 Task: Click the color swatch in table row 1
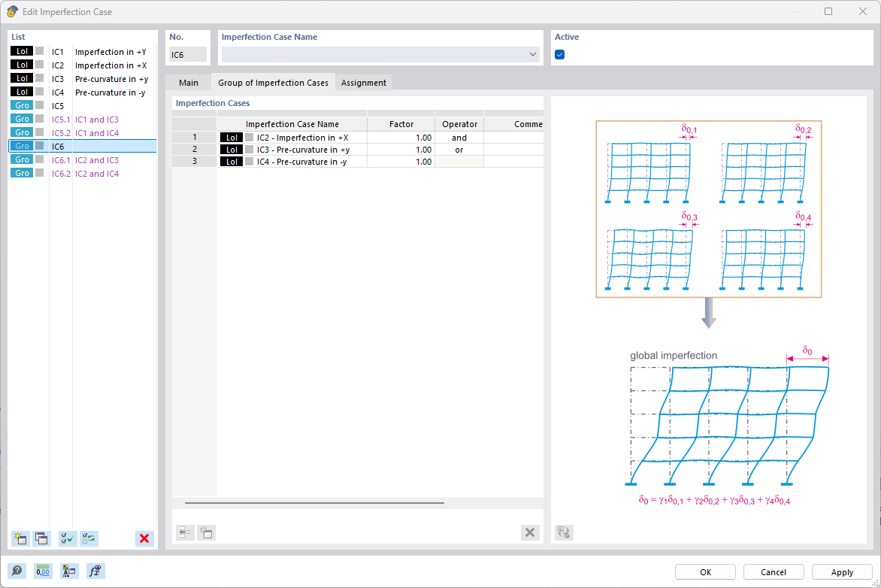tap(249, 138)
